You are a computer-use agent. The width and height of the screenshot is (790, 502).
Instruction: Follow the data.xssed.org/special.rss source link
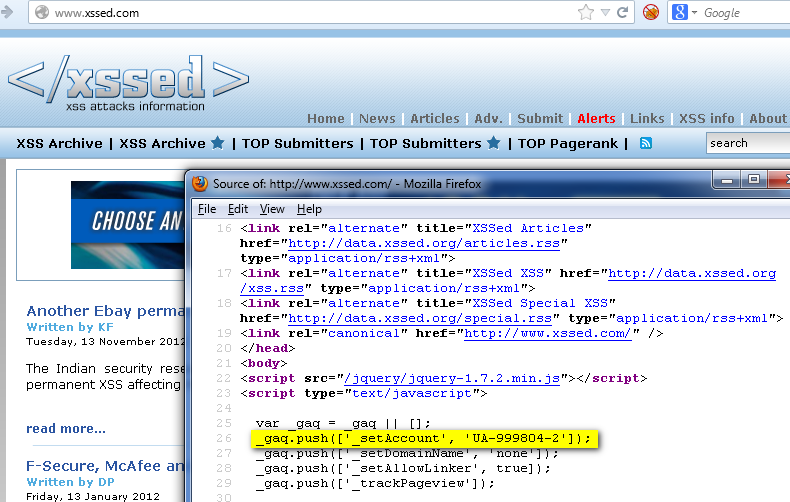click(420, 319)
